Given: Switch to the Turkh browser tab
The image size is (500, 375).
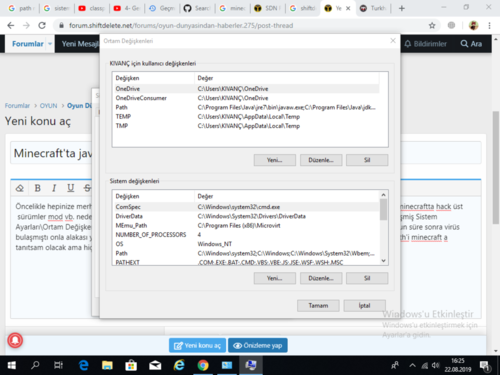Looking at the screenshot, I should coord(373,8).
